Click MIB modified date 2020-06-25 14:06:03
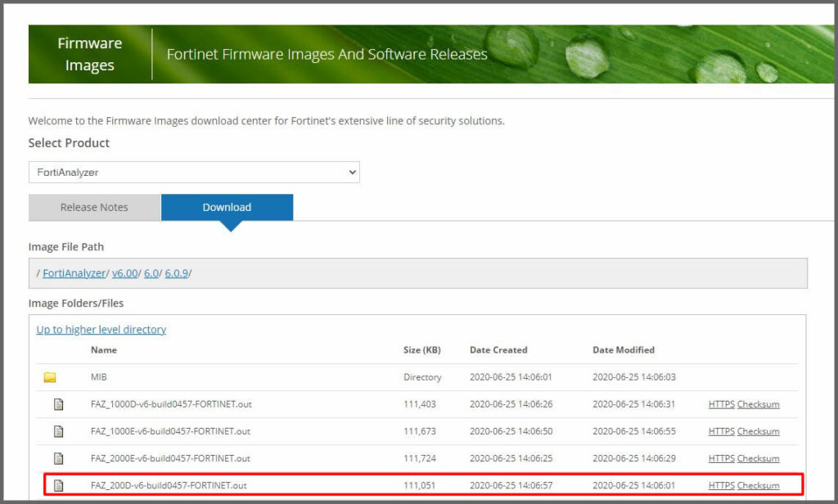This screenshot has width=838, height=504. pyautogui.click(x=634, y=377)
